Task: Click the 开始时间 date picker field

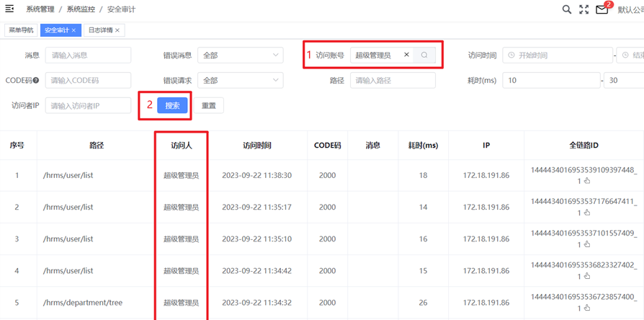Action: click(x=558, y=55)
